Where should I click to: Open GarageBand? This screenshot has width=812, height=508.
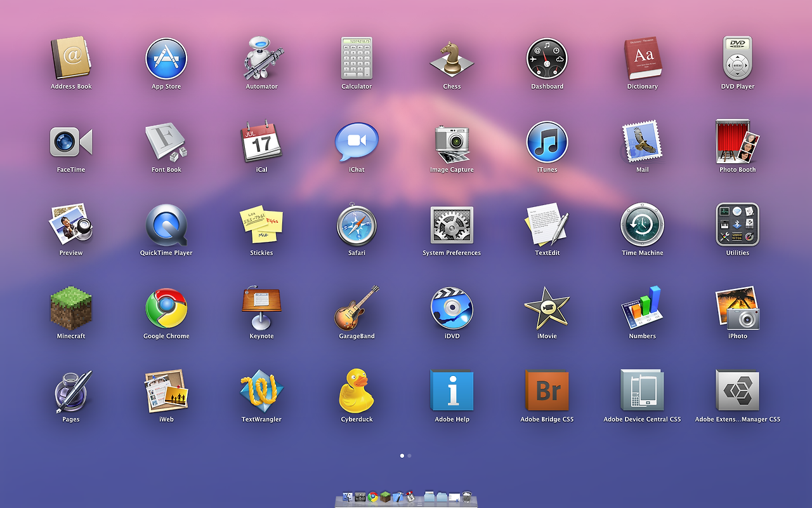(x=357, y=308)
